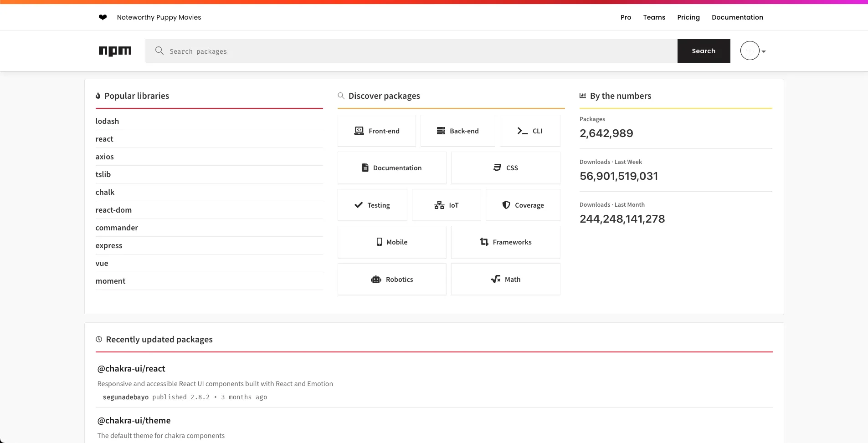The width and height of the screenshot is (868, 443).
Task: Open the lodash library link
Action: (x=107, y=121)
